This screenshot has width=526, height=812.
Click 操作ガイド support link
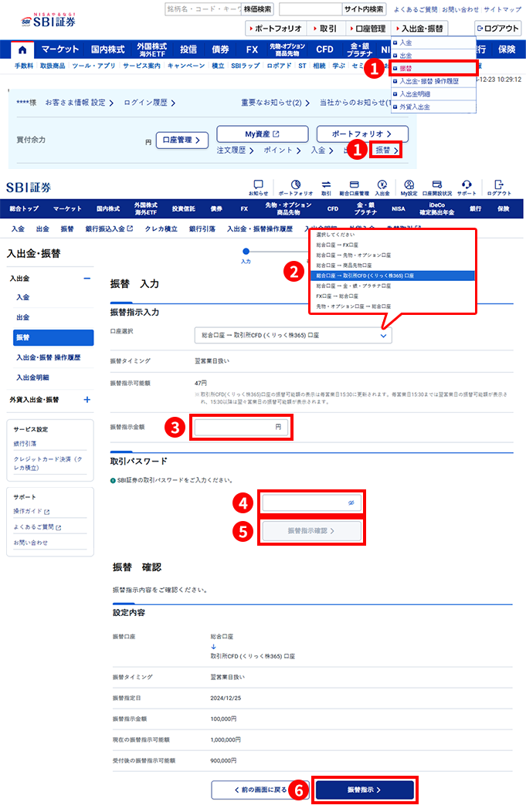(31, 511)
